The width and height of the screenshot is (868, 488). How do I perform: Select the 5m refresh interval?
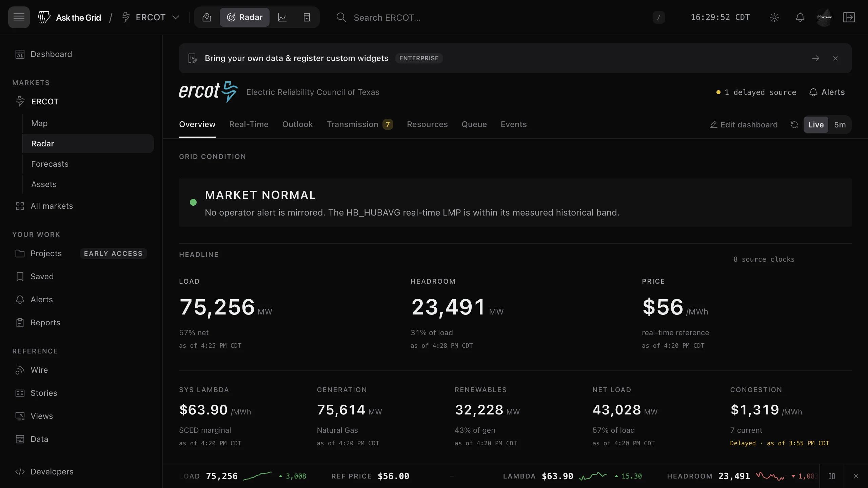coord(840,125)
